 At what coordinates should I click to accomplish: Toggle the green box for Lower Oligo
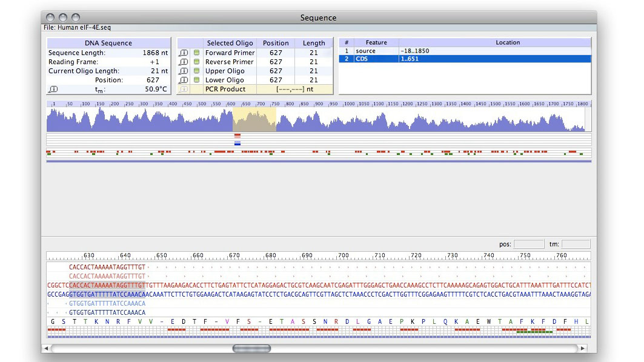pyautogui.click(x=196, y=80)
